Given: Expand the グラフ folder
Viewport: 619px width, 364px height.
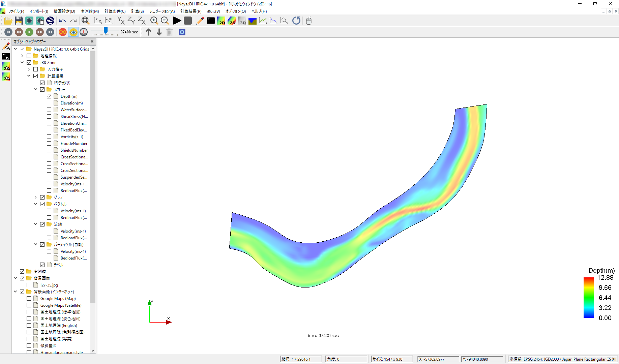Looking at the screenshot, I should 36,198.
